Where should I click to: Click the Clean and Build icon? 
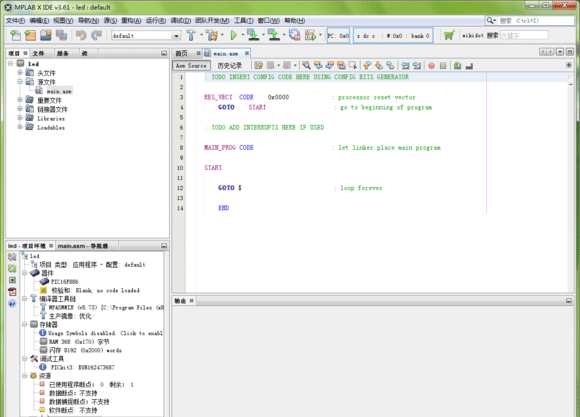(x=213, y=35)
